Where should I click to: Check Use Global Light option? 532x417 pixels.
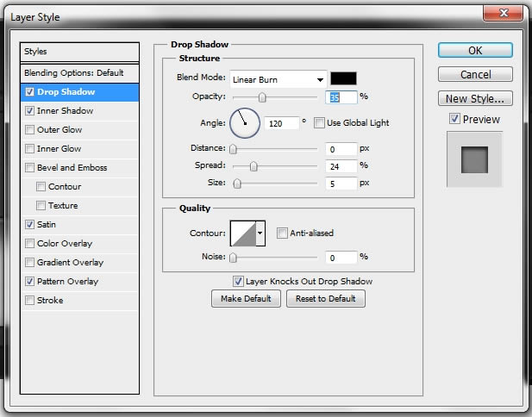pyautogui.click(x=319, y=122)
